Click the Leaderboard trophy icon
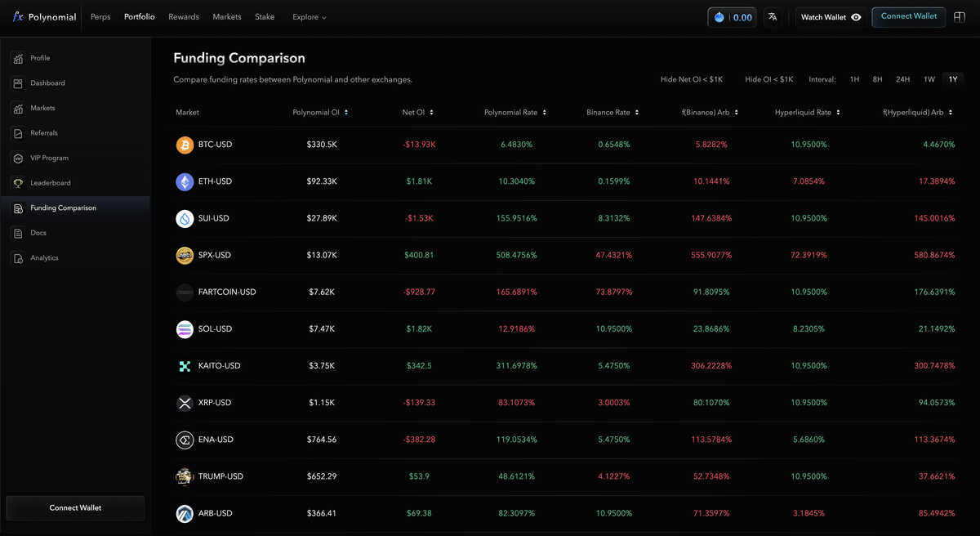 (18, 183)
